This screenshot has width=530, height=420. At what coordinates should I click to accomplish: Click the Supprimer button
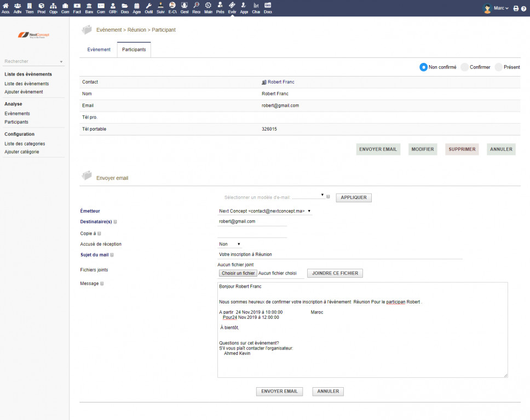462,149
